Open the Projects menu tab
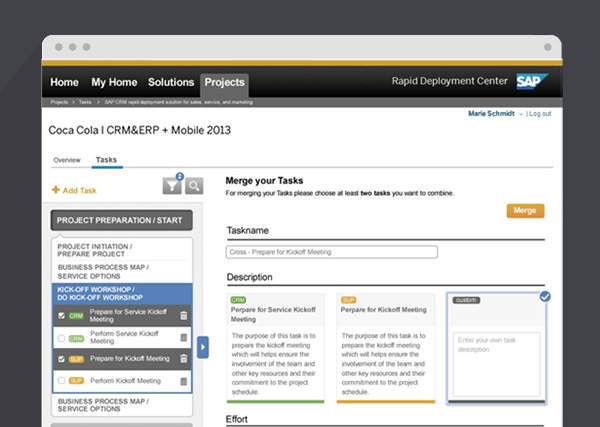 click(x=225, y=83)
